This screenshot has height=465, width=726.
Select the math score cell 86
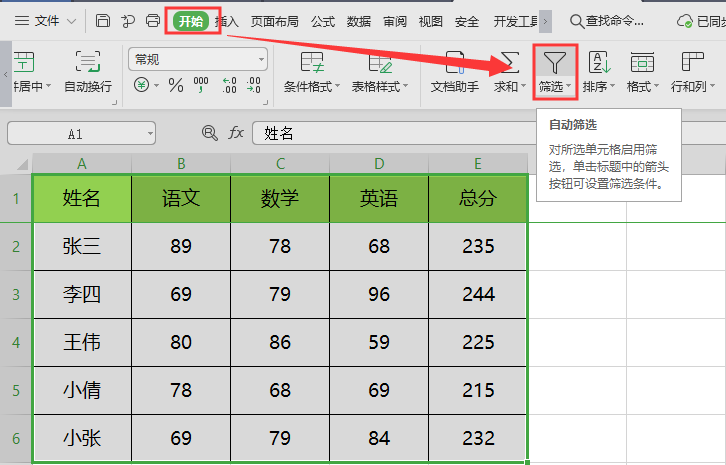280,343
